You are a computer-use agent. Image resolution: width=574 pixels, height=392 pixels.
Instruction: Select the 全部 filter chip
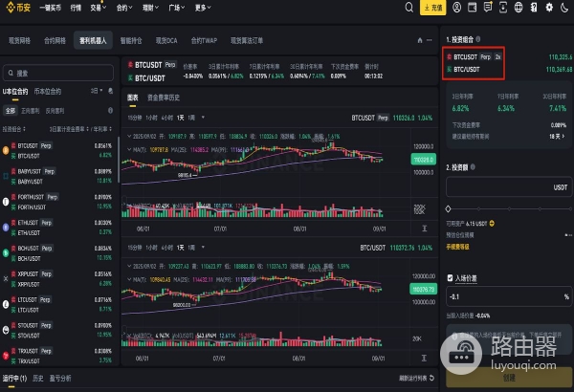(x=11, y=111)
